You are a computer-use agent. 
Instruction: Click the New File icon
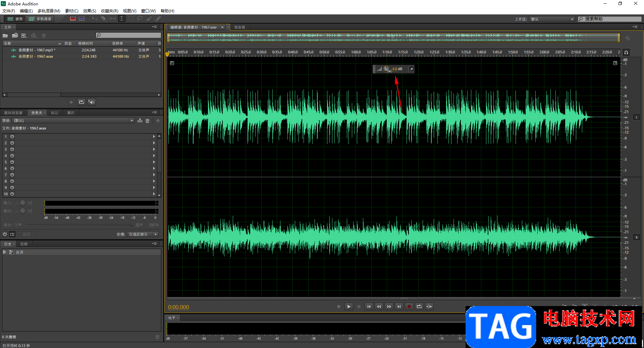24,36
